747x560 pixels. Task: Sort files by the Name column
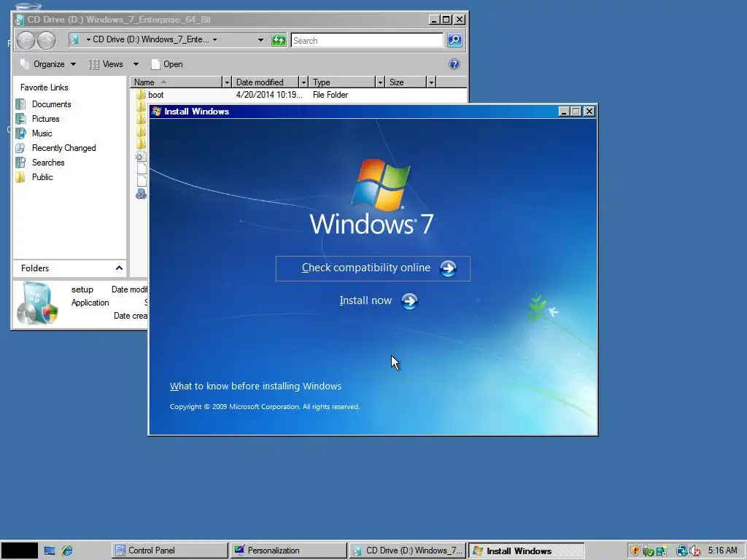[x=177, y=82]
